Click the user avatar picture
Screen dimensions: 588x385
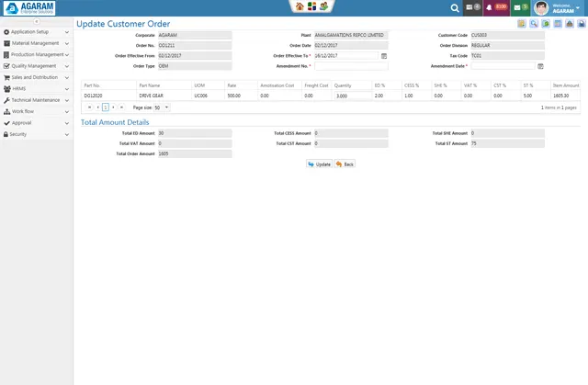(x=541, y=8)
